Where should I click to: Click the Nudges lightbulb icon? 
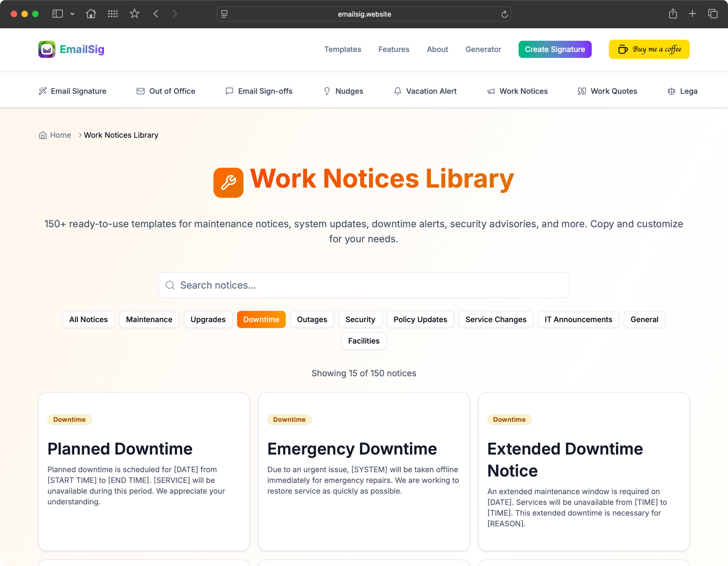point(327,91)
